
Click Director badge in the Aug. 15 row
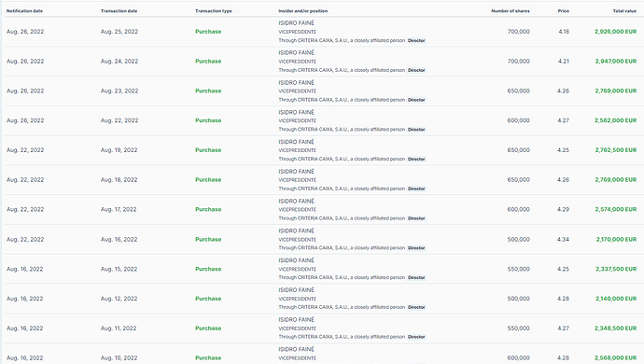tap(416, 278)
